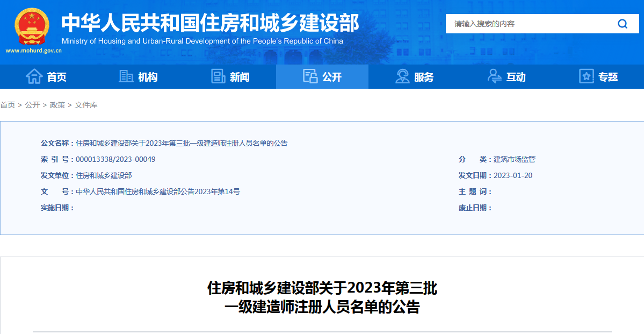Click the headset person icon beside 服务
The width and height of the screenshot is (644, 334).
[402, 76]
